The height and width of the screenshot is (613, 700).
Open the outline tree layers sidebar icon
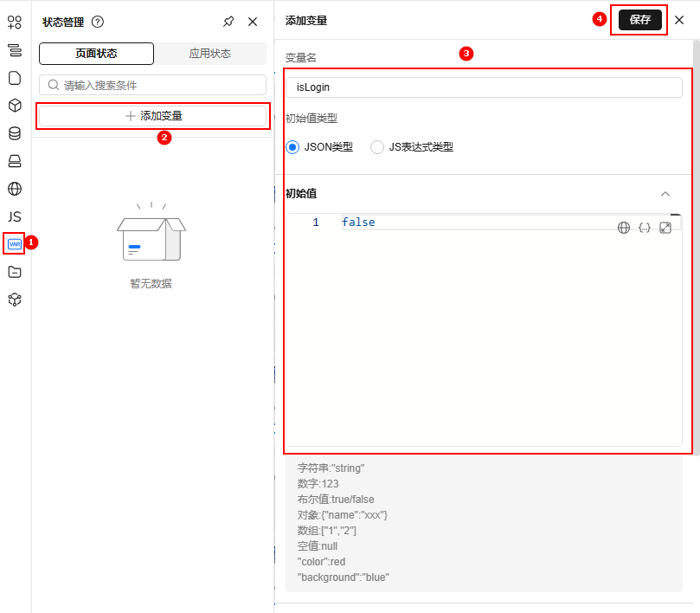coord(15,50)
